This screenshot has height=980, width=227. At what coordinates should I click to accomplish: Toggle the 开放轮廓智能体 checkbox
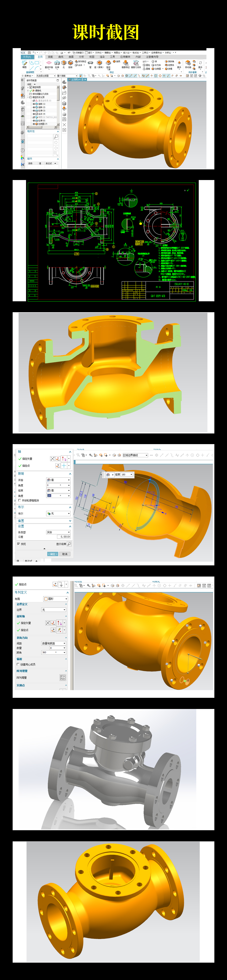pyautogui.click(x=19, y=501)
